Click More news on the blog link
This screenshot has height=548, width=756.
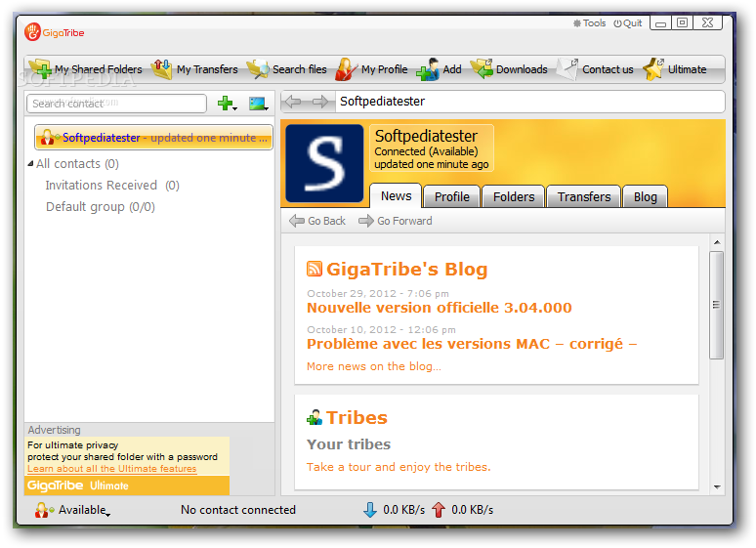[x=374, y=366]
